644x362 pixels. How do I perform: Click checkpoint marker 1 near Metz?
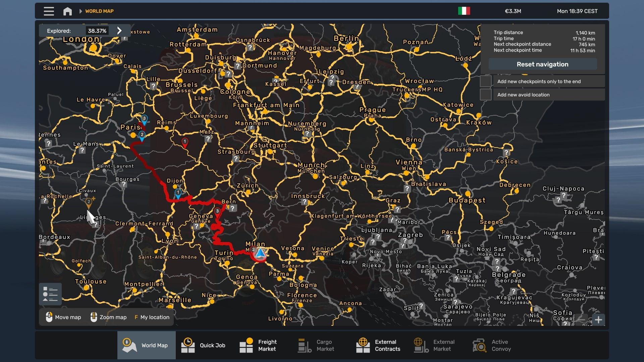pyautogui.click(x=185, y=142)
